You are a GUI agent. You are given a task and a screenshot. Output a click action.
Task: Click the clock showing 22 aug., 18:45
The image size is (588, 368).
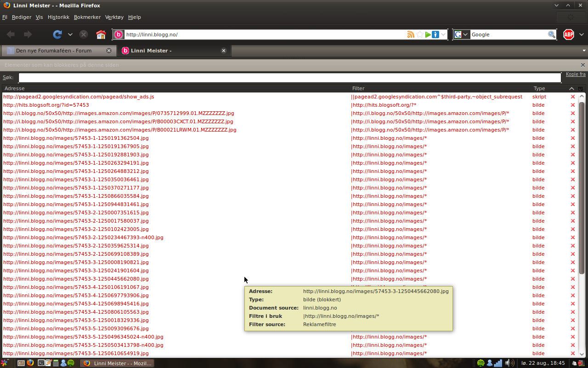(x=543, y=363)
